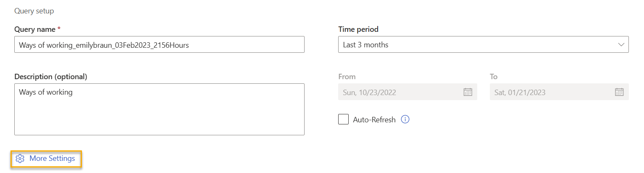Click the Query setup heading
The height and width of the screenshot is (173, 644).
click(34, 11)
